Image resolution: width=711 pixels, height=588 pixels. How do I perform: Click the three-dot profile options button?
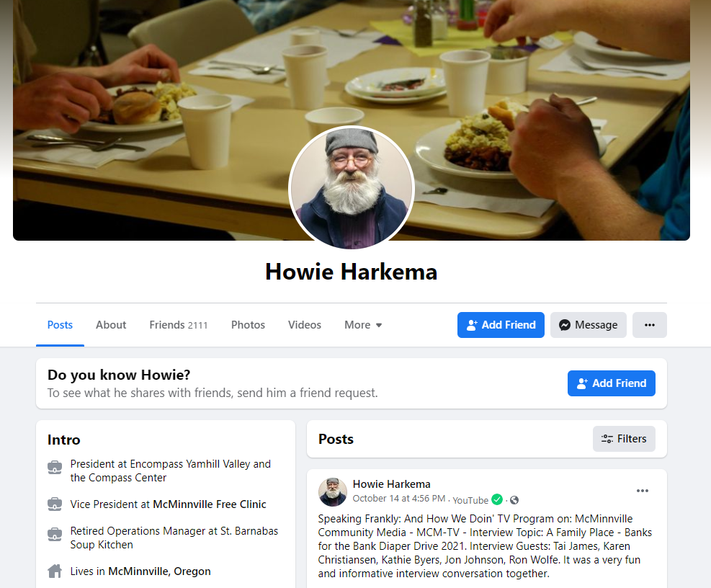coord(649,325)
